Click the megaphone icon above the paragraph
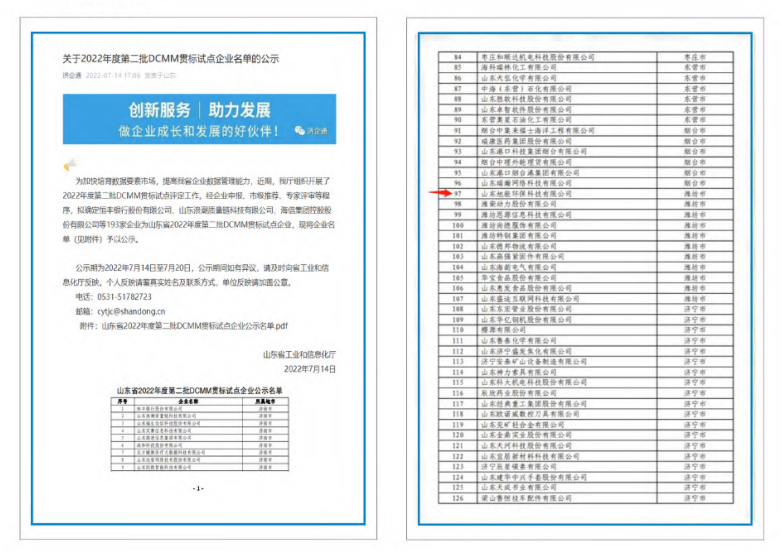 tap(69, 165)
